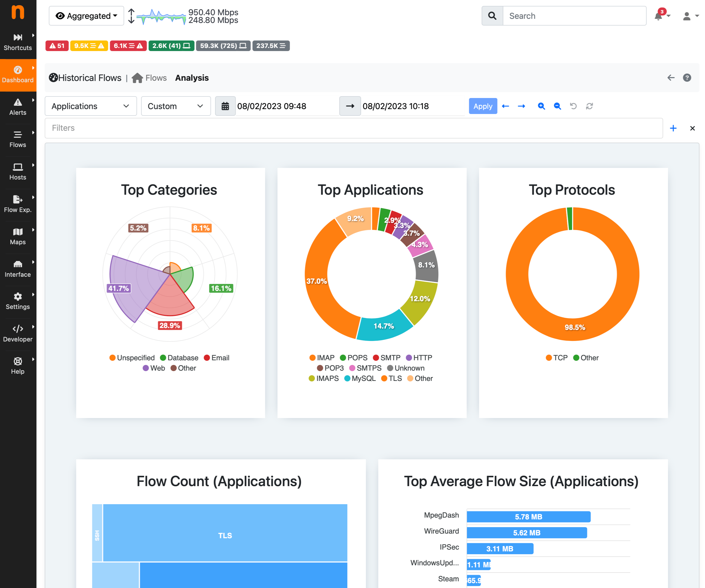The height and width of the screenshot is (588, 705).
Task: Expand the Aggregated interface dropdown
Action: click(x=87, y=16)
